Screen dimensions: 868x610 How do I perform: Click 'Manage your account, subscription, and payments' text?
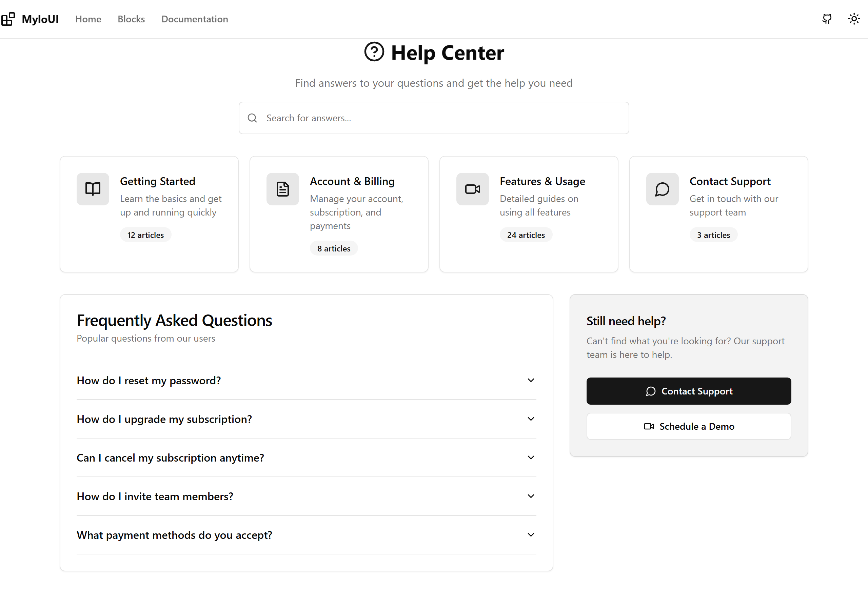point(356,212)
